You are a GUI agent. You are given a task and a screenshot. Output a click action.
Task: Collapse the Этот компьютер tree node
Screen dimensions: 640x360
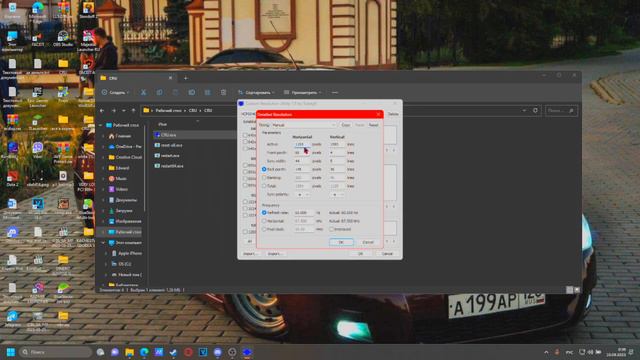pos(103,243)
